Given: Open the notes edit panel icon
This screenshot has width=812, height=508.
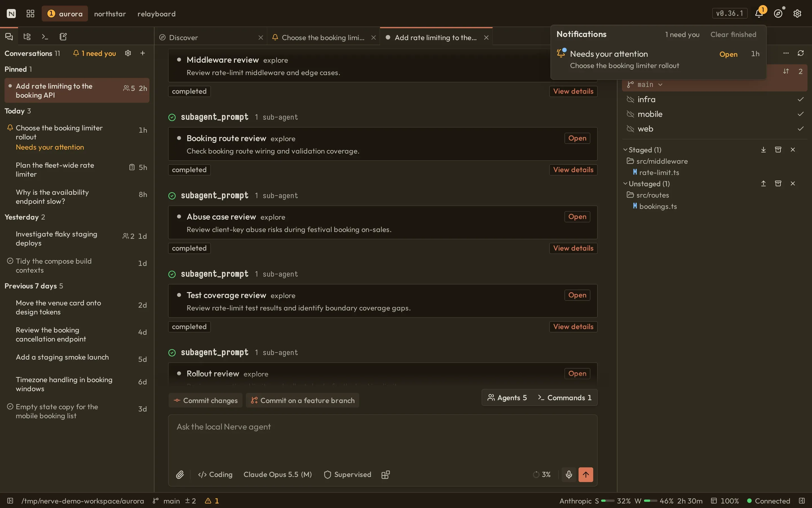Looking at the screenshot, I should tap(63, 37).
